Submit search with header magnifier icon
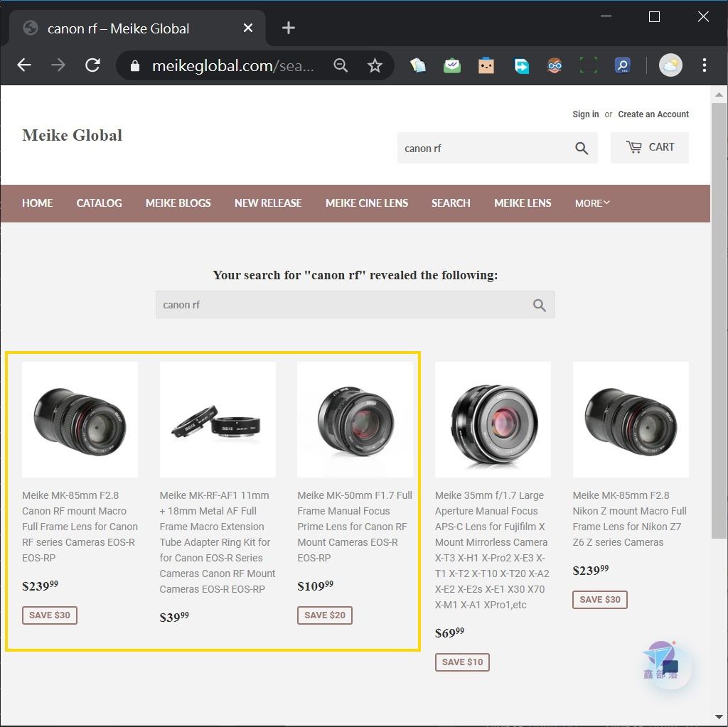Viewport: 728px width, 727px height. 582,148
